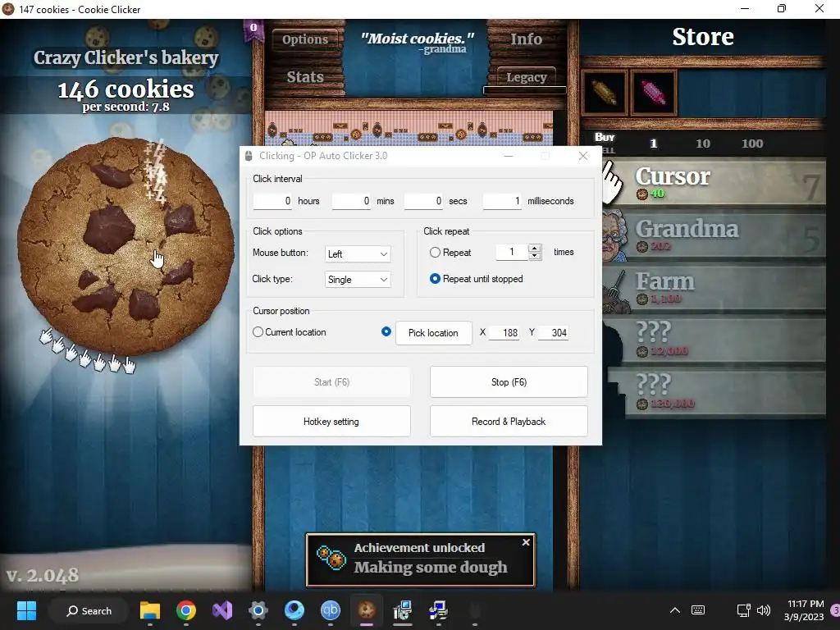840x630 pixels.
Task: Click the mins interval field
Action: pyautogui.click(x=351, y=201)
